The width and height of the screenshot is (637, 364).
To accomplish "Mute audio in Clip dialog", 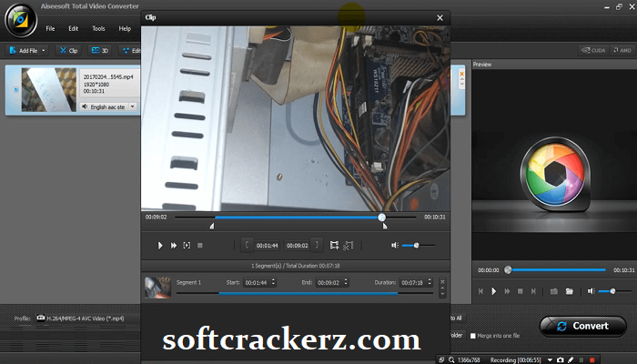I will point(394,246).
